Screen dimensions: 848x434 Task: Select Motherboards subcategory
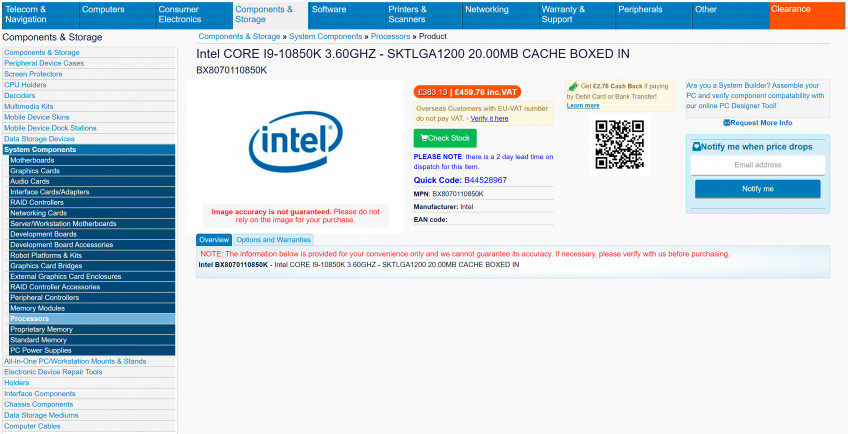tap(92, 160)
